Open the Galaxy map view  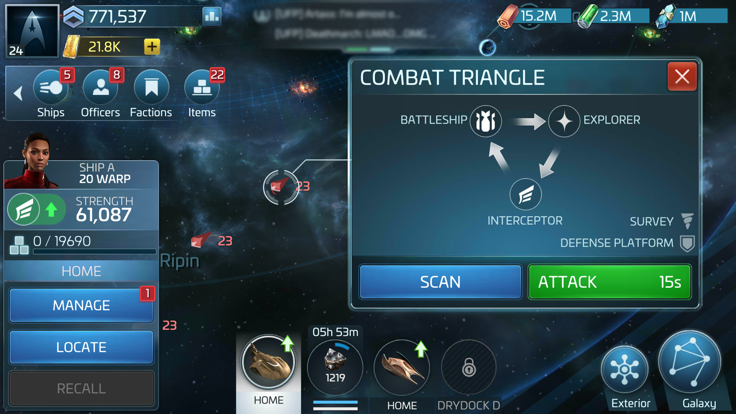pos(690,362)
